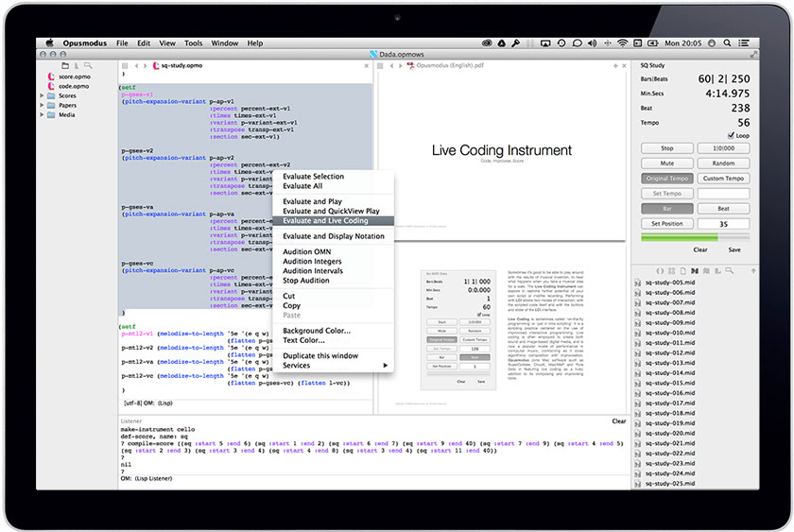Toggle Custom Tempo mode

coord(723,179)
